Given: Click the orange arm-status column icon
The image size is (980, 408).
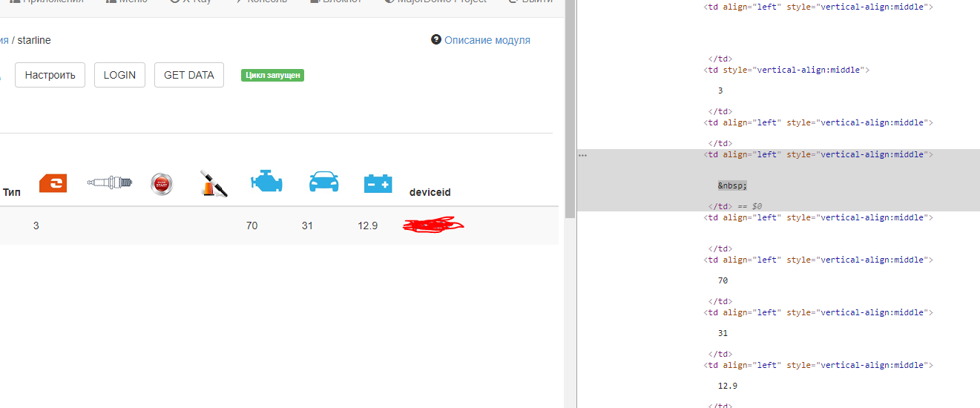Looking at the screenshot, I should (53, 182).
